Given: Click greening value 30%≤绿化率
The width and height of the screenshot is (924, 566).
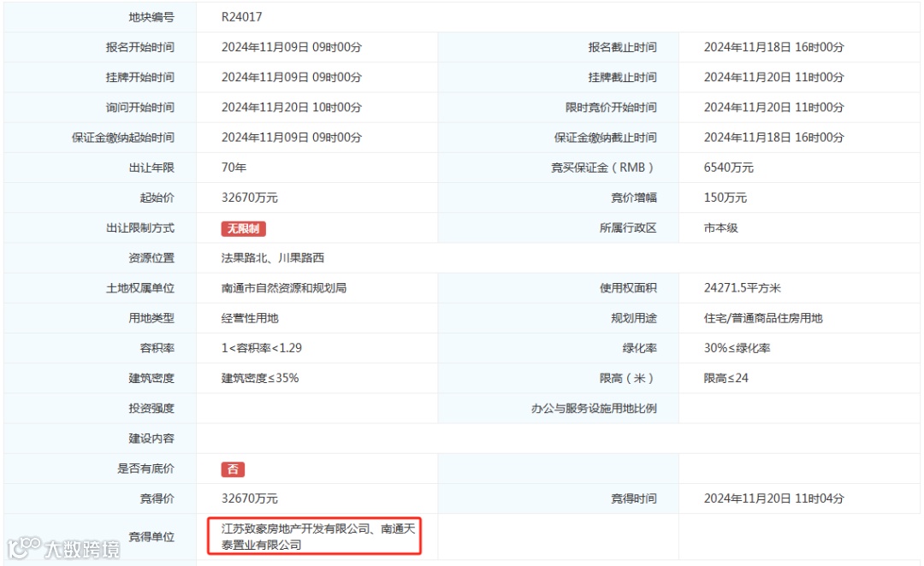Looking at the screenshot, I should point(737,348).
